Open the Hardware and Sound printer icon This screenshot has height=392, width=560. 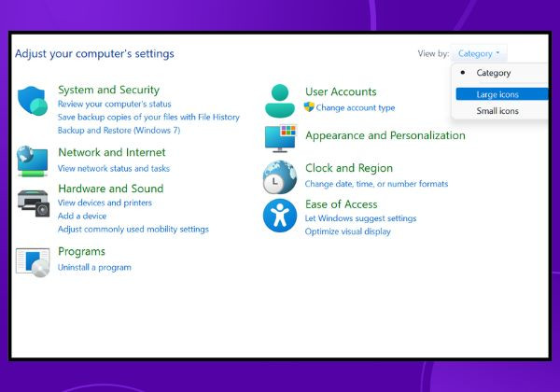(34, 203)
